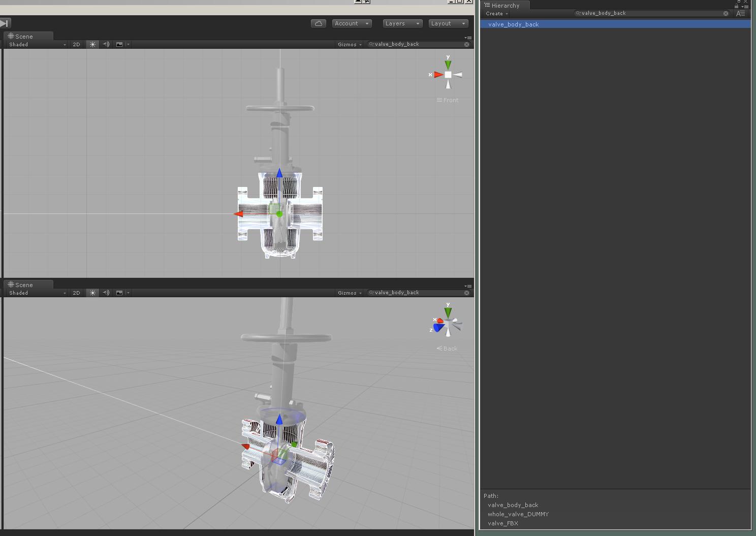Click the green Y axis cone on upper gizmo
The image size is (756, 536).
tap(448, 65)
